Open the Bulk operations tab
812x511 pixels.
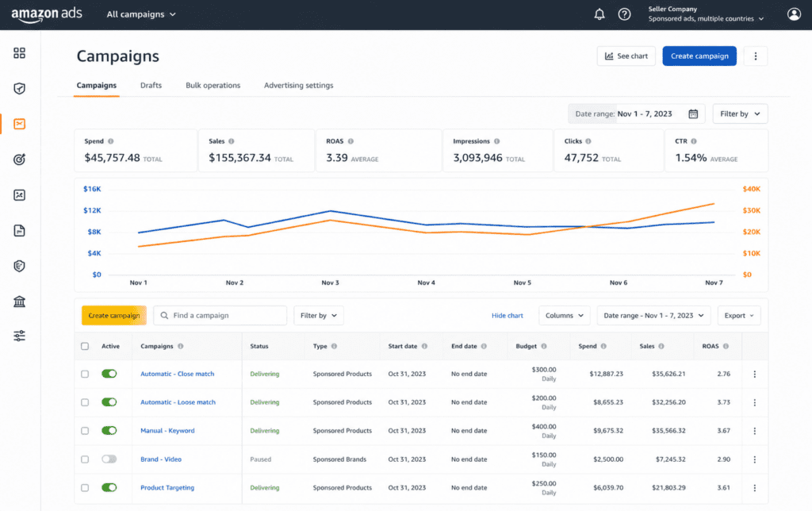click(213, 86)
